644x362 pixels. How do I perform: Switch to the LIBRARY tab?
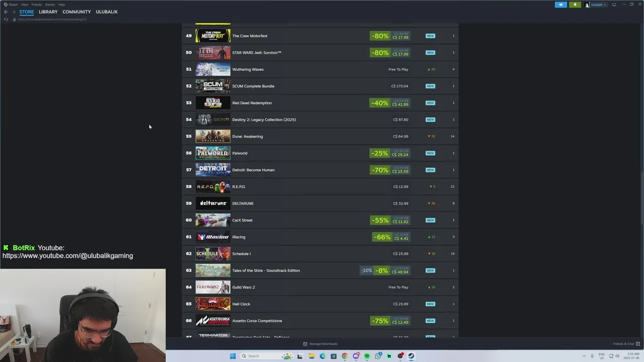click(x=48, y=12)
